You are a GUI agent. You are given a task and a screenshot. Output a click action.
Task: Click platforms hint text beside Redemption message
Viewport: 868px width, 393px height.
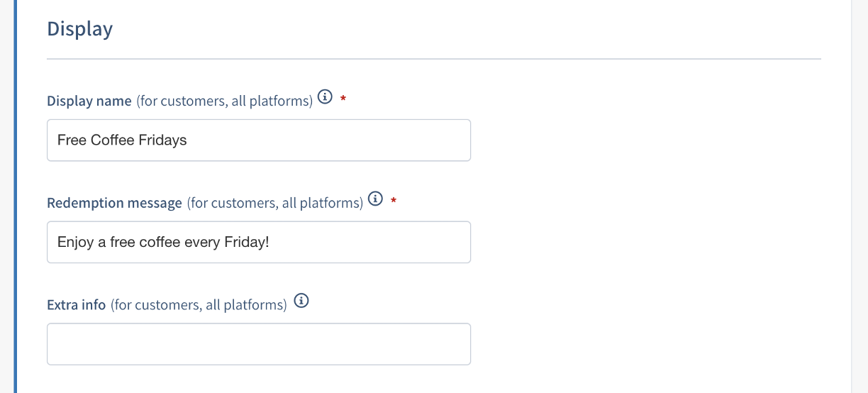275,203
